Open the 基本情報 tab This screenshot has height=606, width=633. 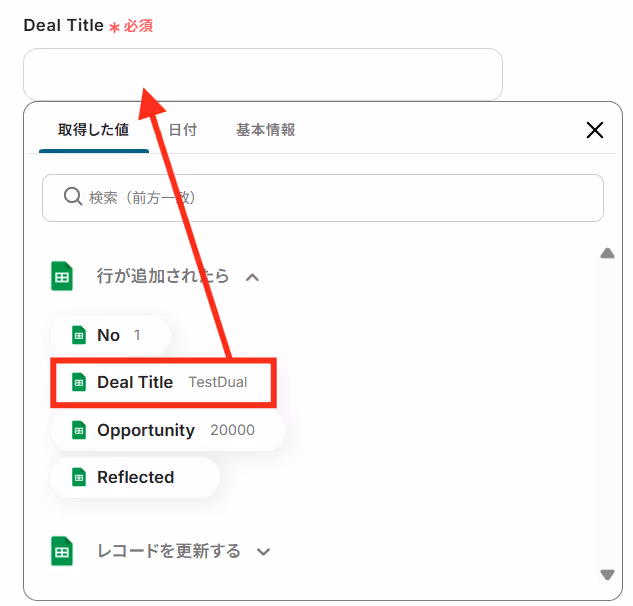coord(266,130)
